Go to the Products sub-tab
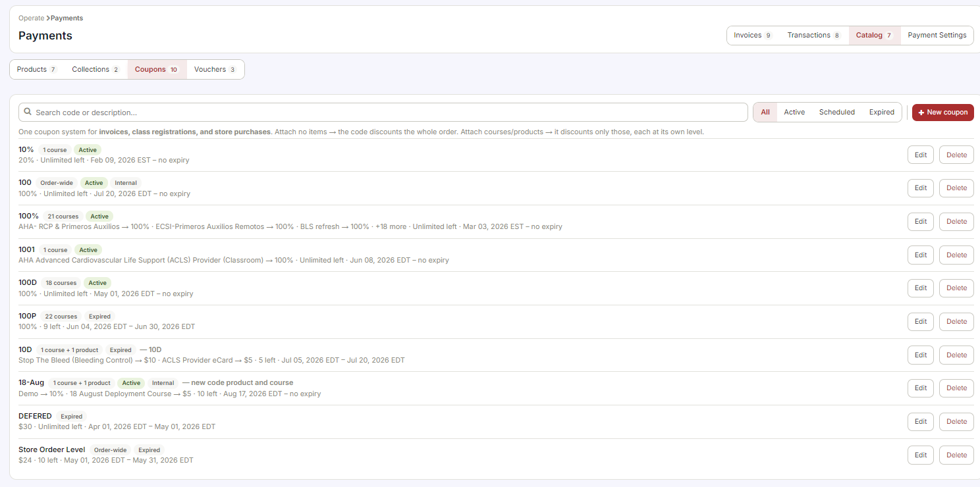The image size is (980, 487). click(37, 70)
